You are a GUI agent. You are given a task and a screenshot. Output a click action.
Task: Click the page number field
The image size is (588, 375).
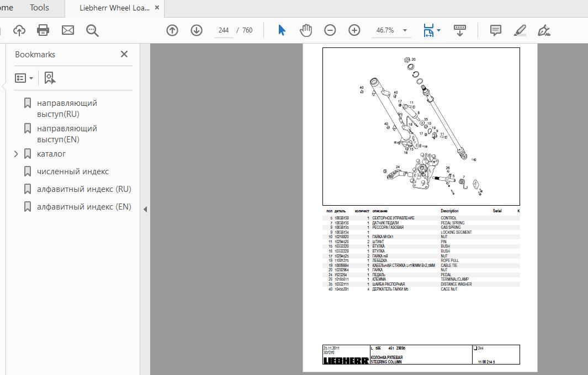click(x=224, y=30)
